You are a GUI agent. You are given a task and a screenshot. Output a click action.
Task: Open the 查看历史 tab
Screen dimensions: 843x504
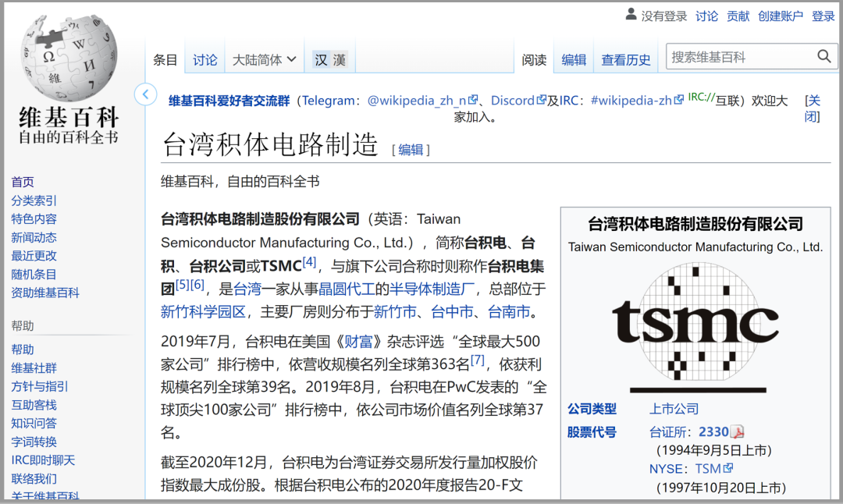point(626,59)
